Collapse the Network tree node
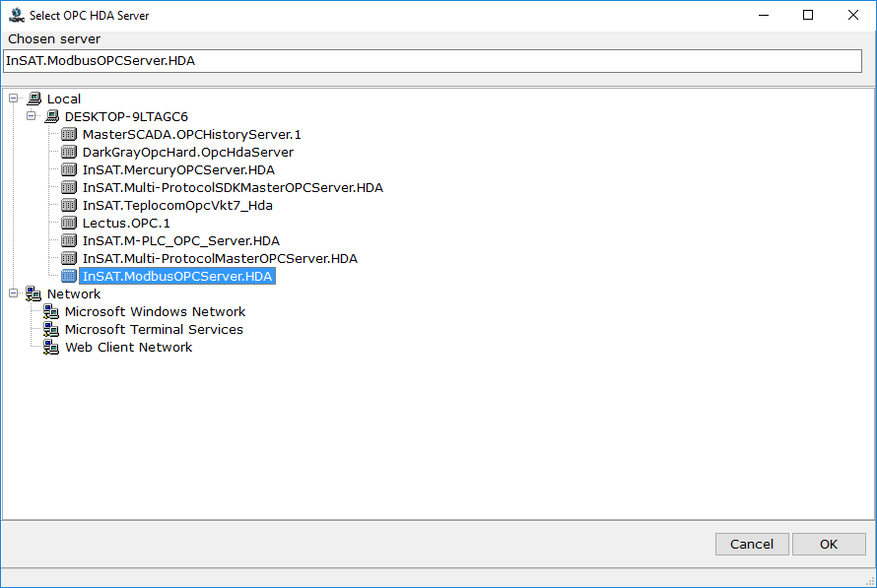This screenshot has width=877, height=588. tap(14, 294)
